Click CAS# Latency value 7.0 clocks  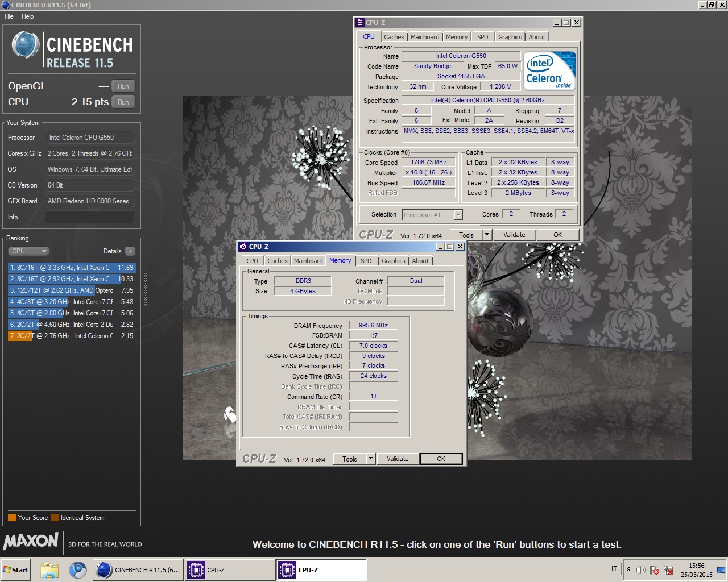tap(373, 346)
